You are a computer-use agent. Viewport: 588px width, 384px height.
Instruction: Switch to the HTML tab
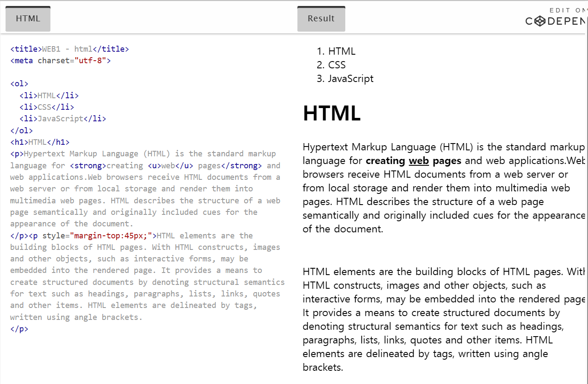coord(28,18)
